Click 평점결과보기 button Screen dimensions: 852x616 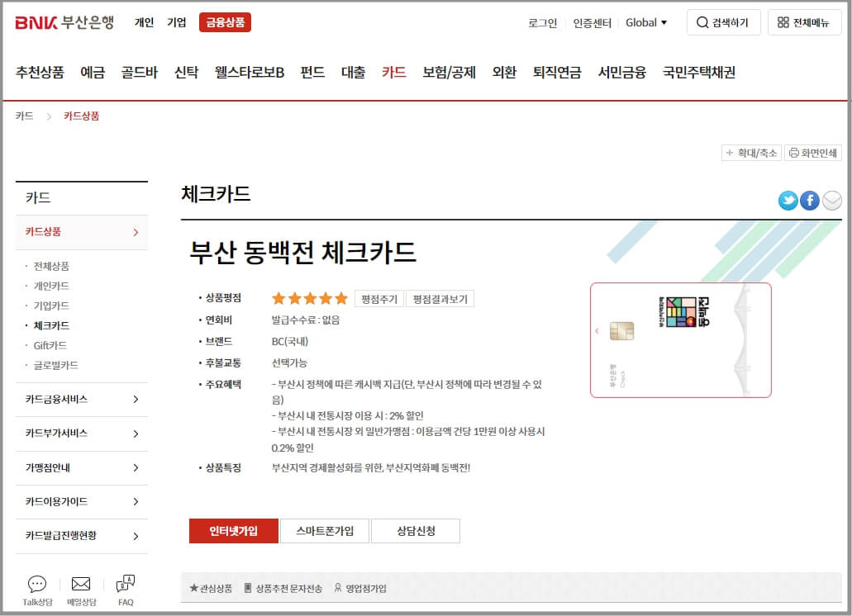[x=440, y=299]
